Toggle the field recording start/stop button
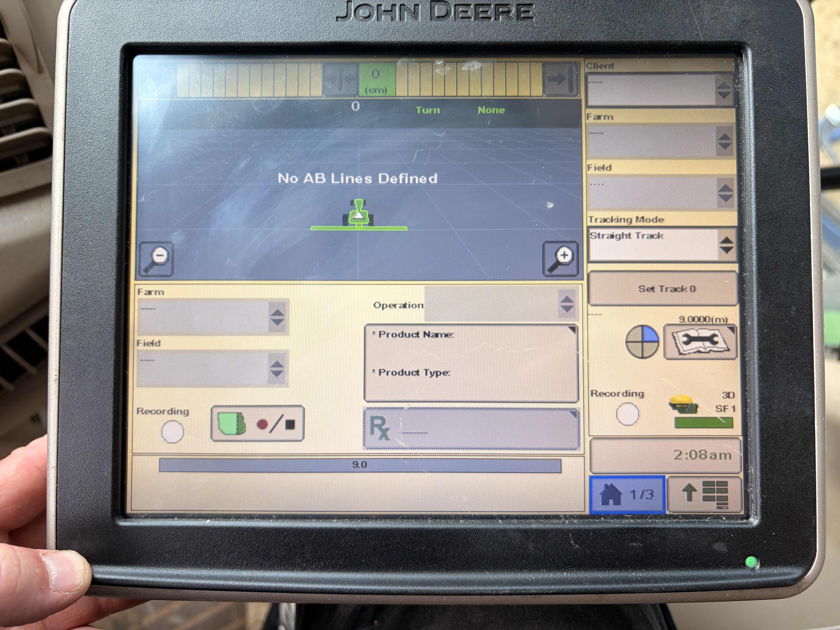 pos(257,423)
